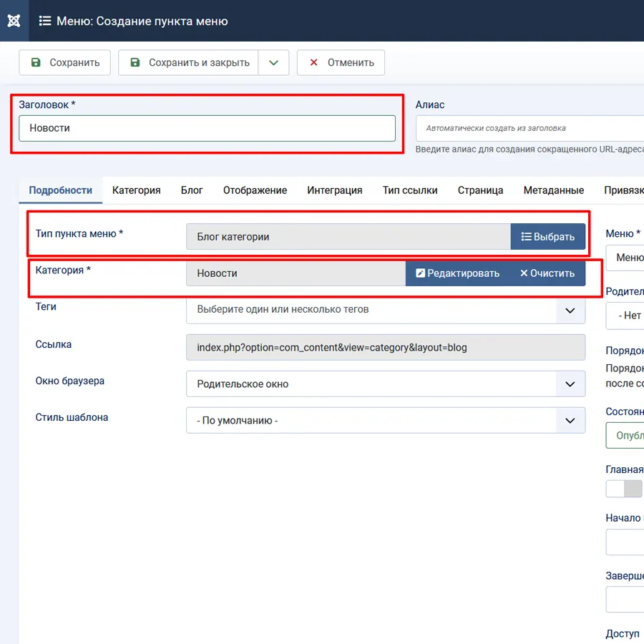Click the menu list icon beside the page title
Screen dimensions: 644x644
click(x=45, y=21)
